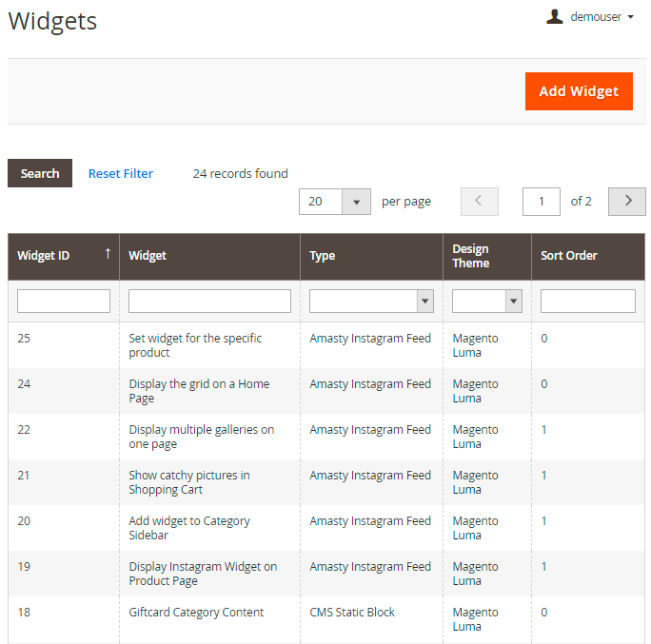Go to next page arrow
Image resolution: width=651 pixels, height=644 pixels.
point(627,201)
